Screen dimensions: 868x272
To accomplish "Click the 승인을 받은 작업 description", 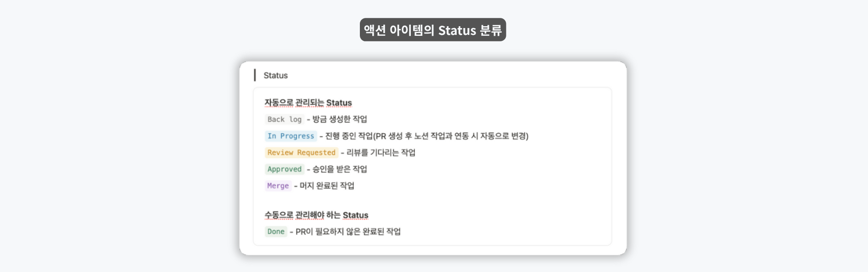I will coord(340,169).
